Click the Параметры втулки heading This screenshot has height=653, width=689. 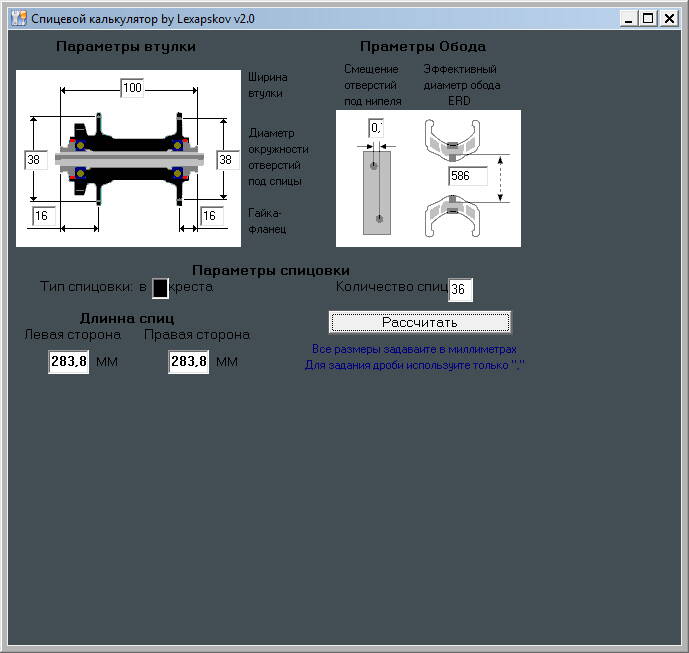tap(126, 47)
